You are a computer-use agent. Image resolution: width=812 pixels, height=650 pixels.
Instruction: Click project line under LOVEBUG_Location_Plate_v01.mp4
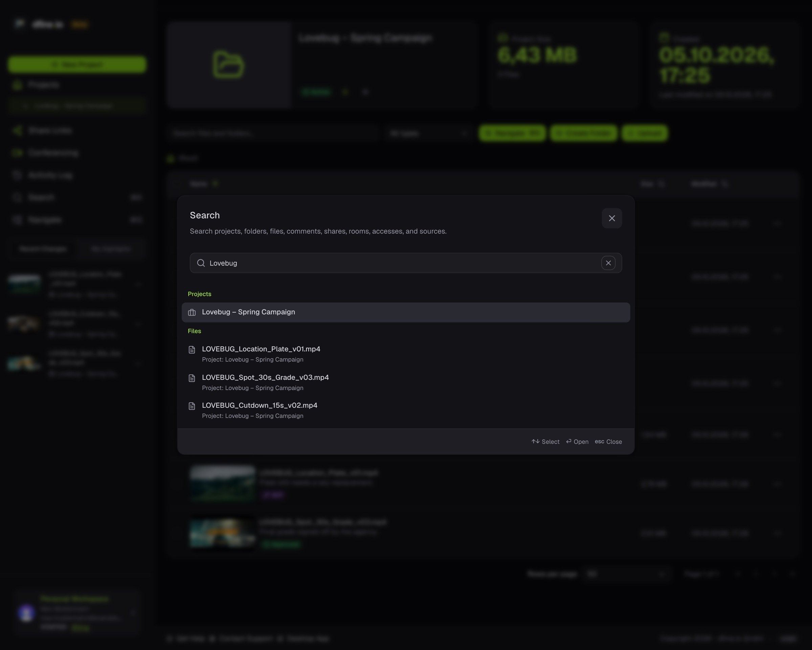pyautogui.click(x=252, y=360)
